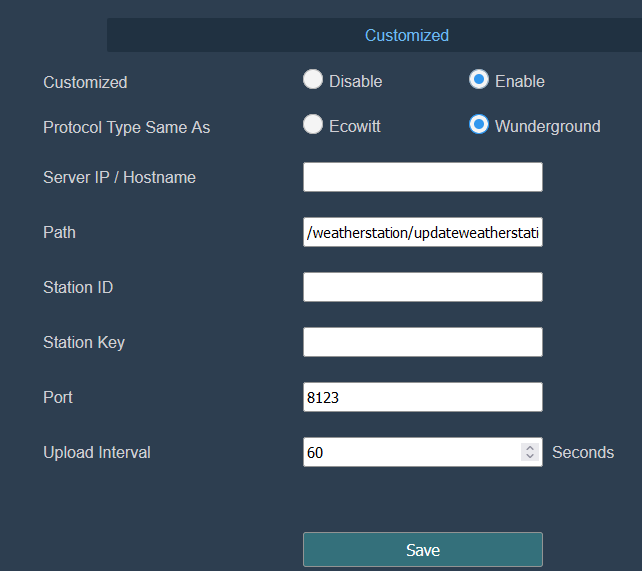Choose Wunderground protocol type

(x=479, y=125)
